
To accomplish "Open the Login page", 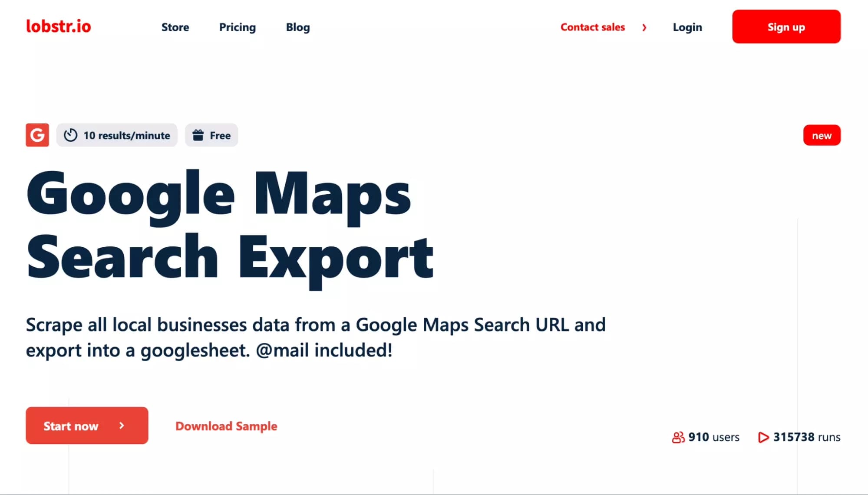I will click(687, 27).
